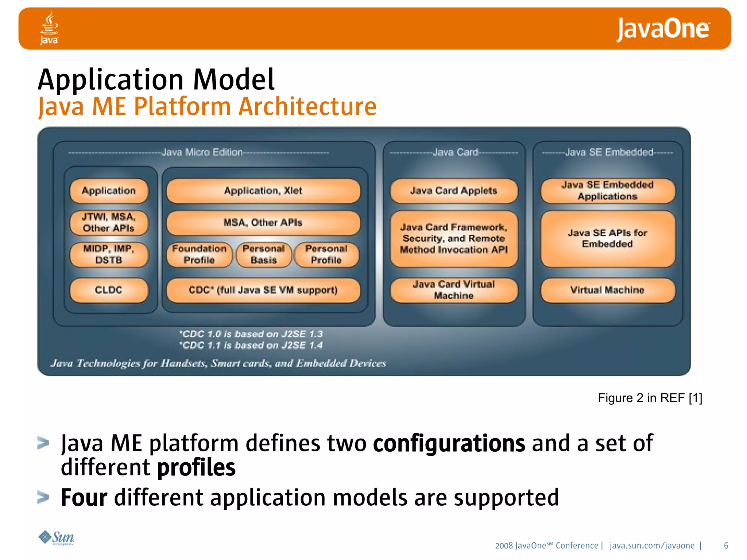Click '2008 JavaOne Conference' footer text

pos(546,545)
